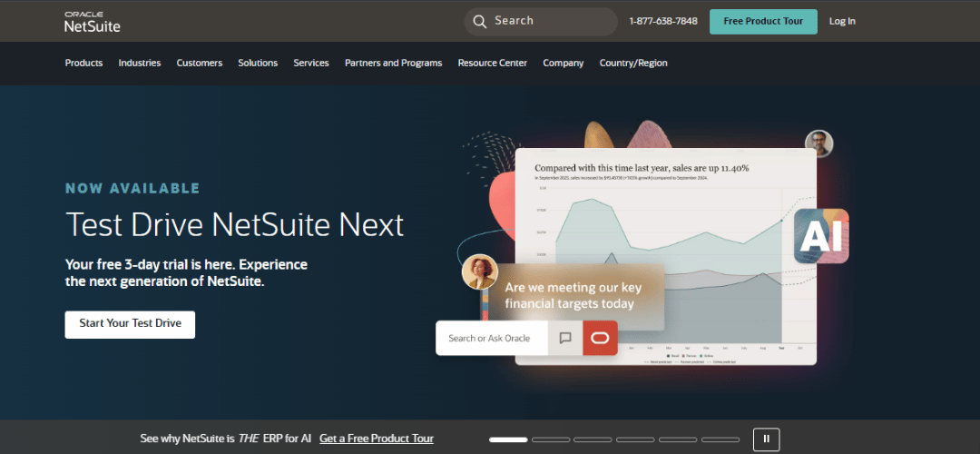Viewport: 980px width, 454px height.
Task: Focus the Search field in header
Action: pos(541,22)
